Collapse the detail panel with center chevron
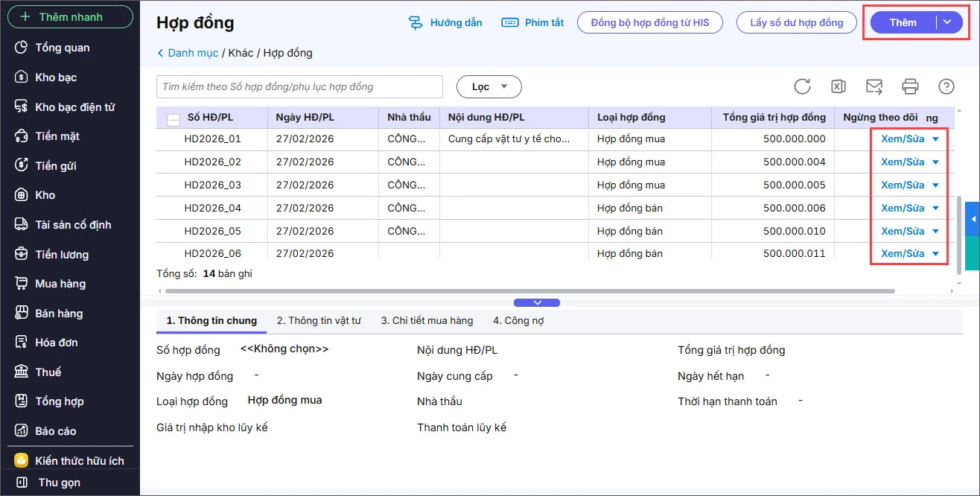 click(537, 302)
